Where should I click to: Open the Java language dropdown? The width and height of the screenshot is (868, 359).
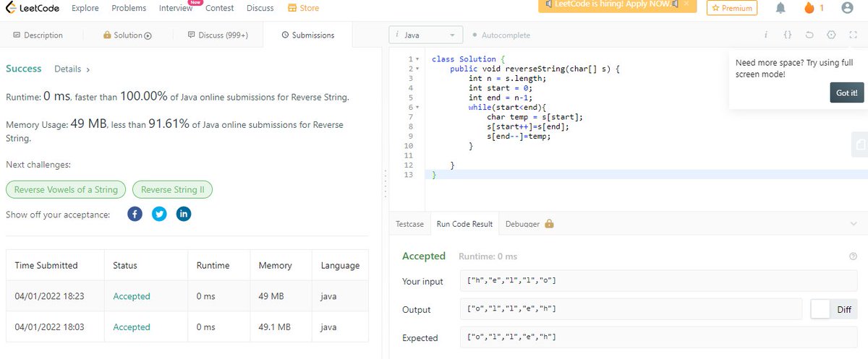425,35
